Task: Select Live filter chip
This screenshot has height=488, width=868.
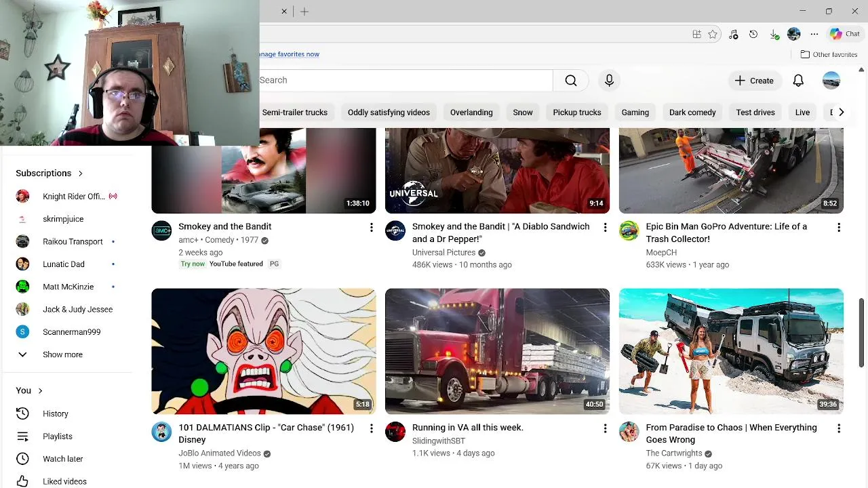Action: click(802, 113)
